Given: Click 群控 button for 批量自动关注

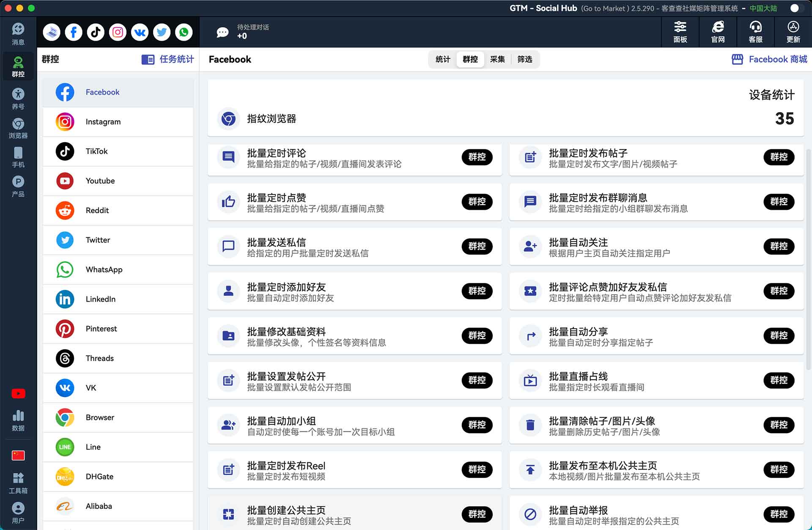Looking at the screenshot, I should pos(779,246).
